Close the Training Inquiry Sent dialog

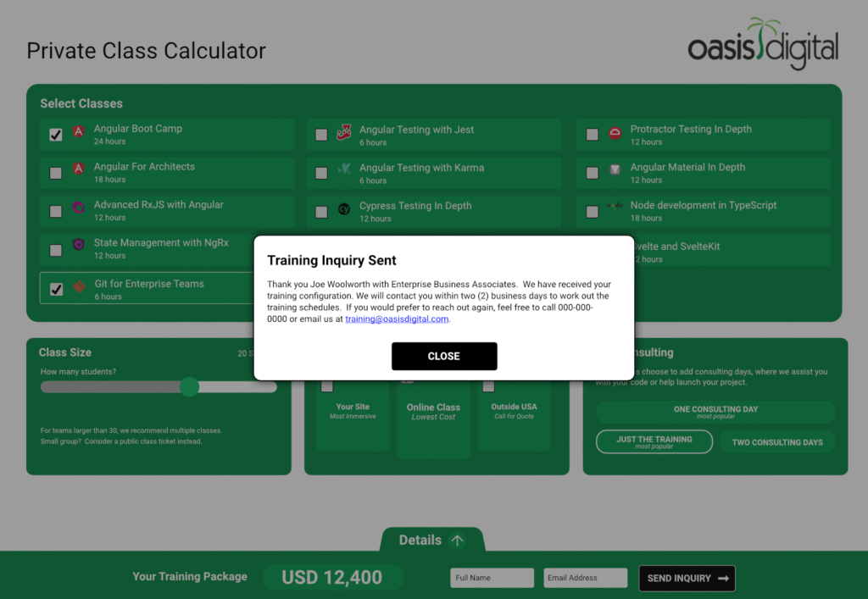click(x=444, y=357)
